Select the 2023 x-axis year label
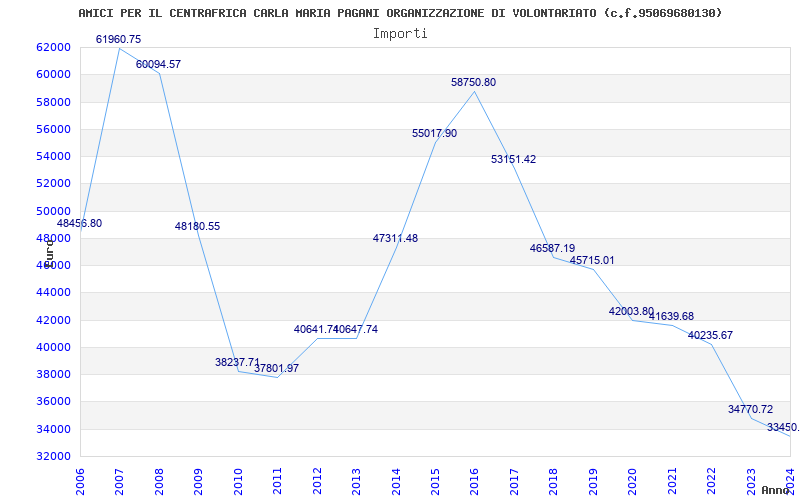 (x=751, y=480)
